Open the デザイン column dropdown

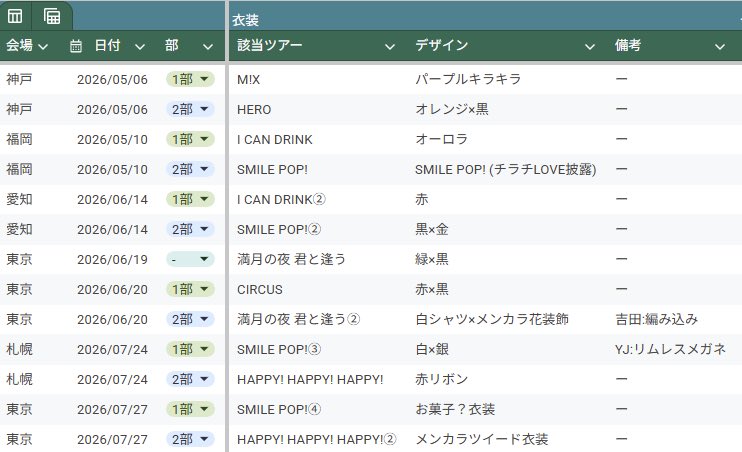tap(590, 46)
